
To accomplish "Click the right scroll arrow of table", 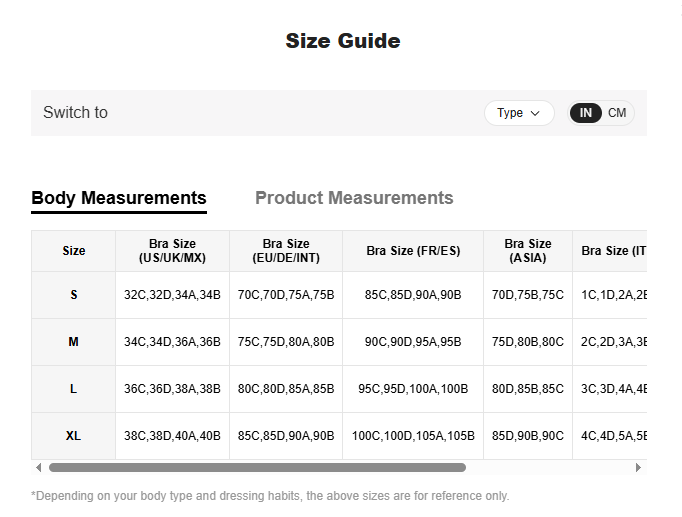I will [x=638, y=467].
